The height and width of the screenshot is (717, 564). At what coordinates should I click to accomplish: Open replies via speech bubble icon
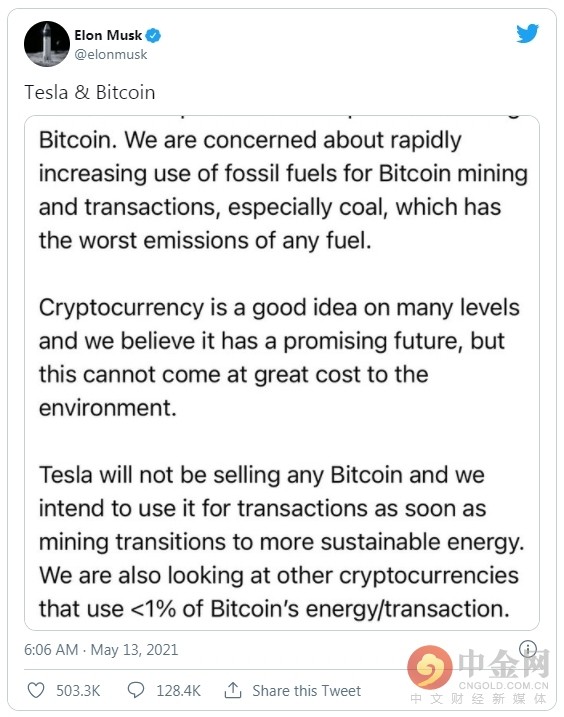click(x=135, y=690)
